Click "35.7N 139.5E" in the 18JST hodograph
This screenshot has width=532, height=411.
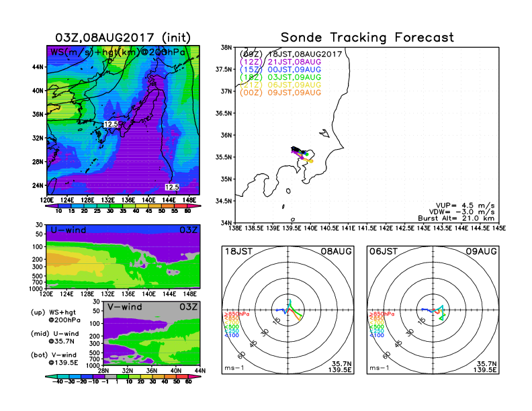tap(340, 367)
